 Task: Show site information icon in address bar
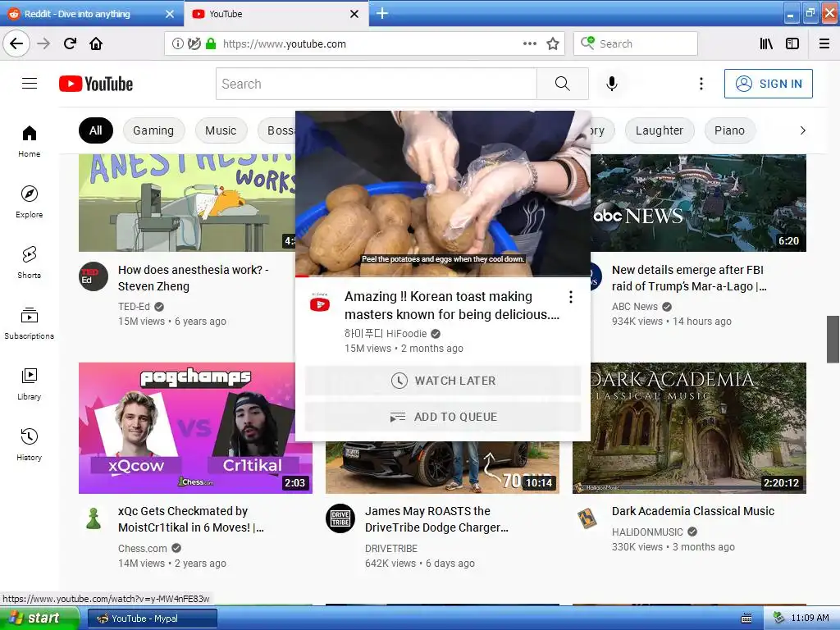point(177,43)
